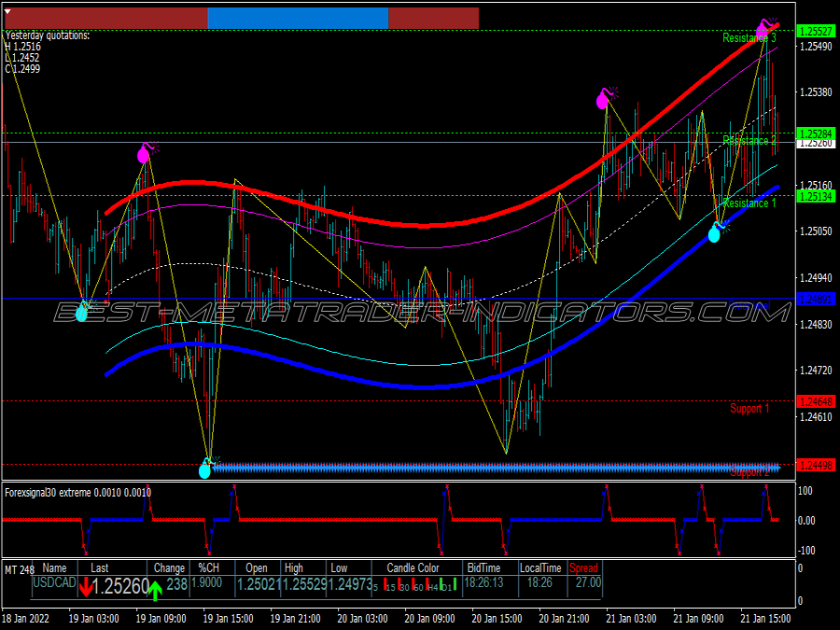Click the 20 Jan 09:00 time axis label

click(429, 618)
